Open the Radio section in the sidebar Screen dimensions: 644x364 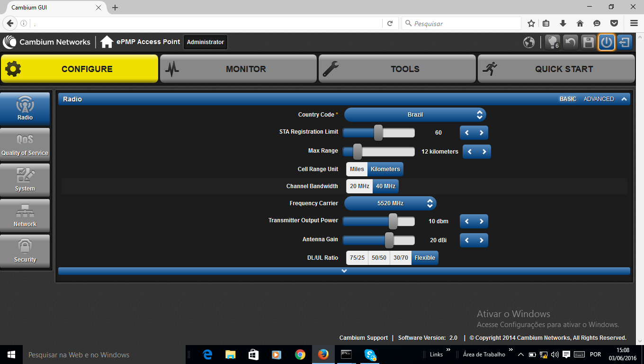[x=25, y=109]
